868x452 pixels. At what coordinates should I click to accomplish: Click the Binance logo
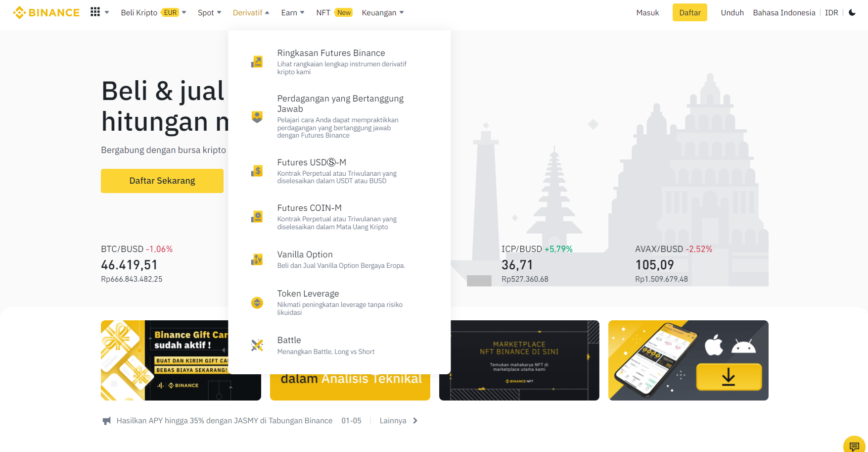(x=46, y=12)
